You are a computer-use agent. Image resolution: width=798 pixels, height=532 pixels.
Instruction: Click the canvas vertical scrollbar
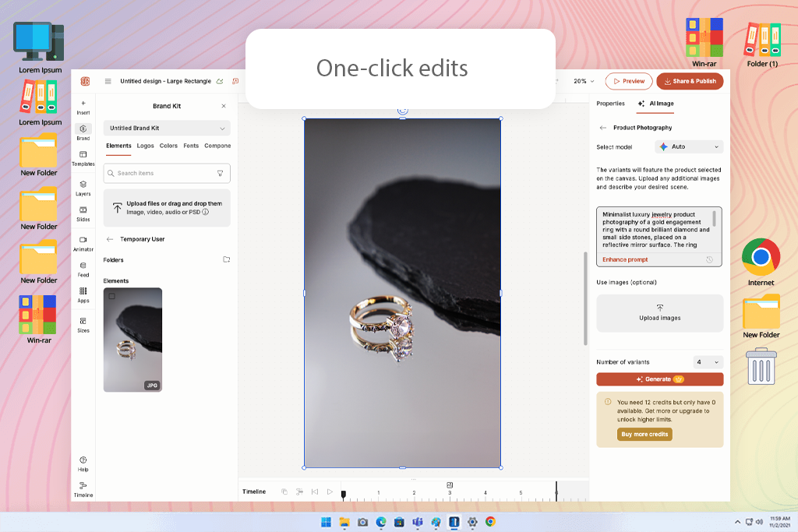point(585,298)
